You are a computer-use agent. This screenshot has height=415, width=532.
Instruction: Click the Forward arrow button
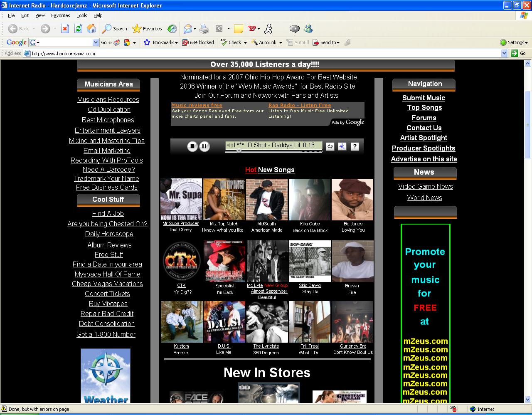(45, 29)
